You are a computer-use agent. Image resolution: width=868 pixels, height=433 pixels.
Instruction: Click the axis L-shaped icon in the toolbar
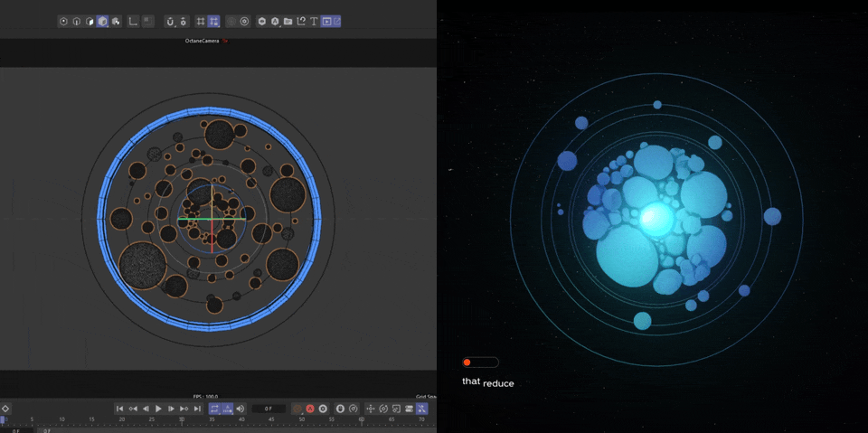point(133,21)
